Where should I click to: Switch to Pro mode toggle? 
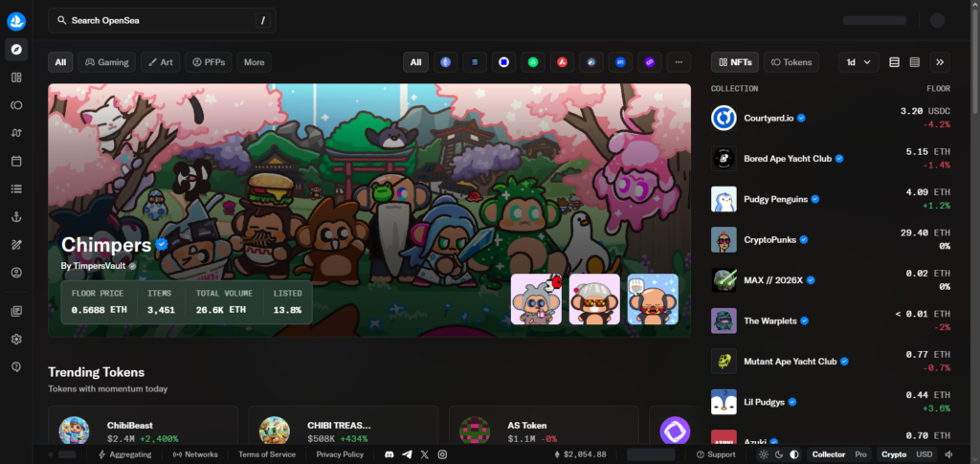point(860,454)
